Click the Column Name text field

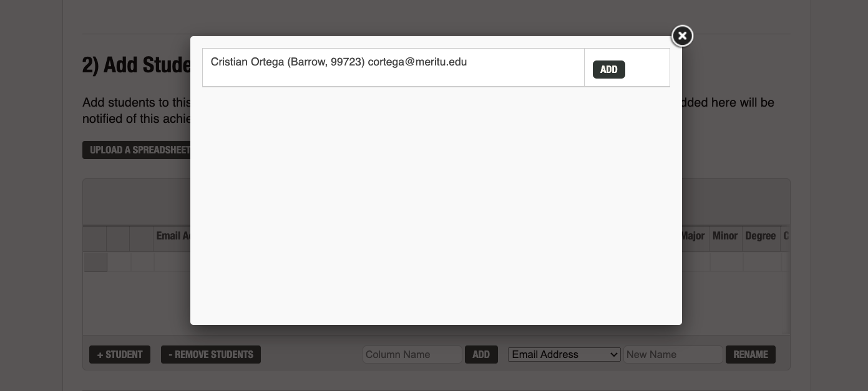(x=412, y=354)
